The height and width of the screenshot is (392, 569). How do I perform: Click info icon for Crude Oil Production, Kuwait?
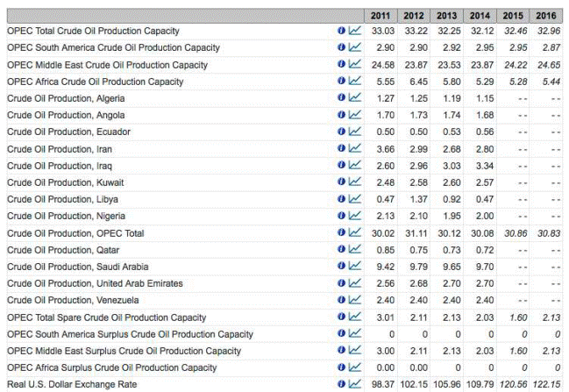(x=341, y=182)
